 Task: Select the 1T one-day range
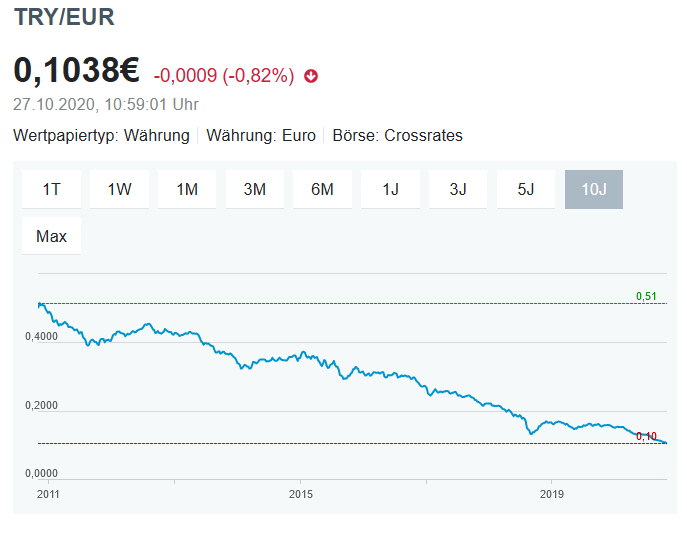(51, 189)
